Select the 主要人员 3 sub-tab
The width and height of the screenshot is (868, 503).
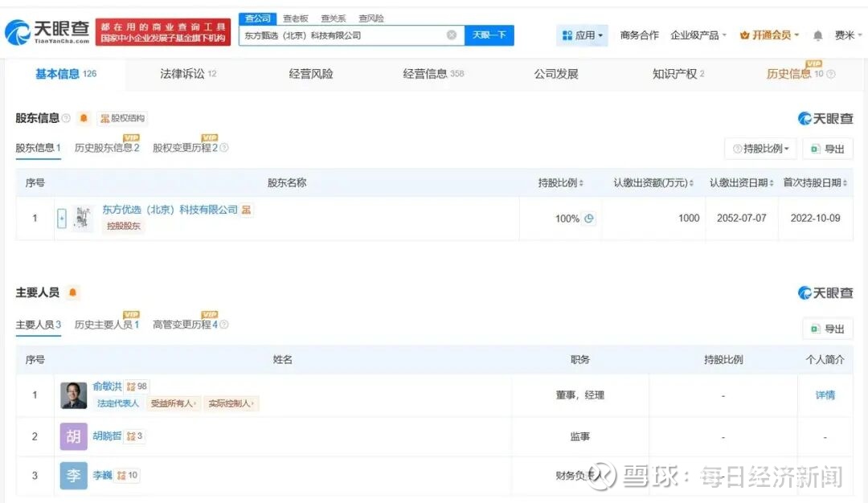coord(38,325)
